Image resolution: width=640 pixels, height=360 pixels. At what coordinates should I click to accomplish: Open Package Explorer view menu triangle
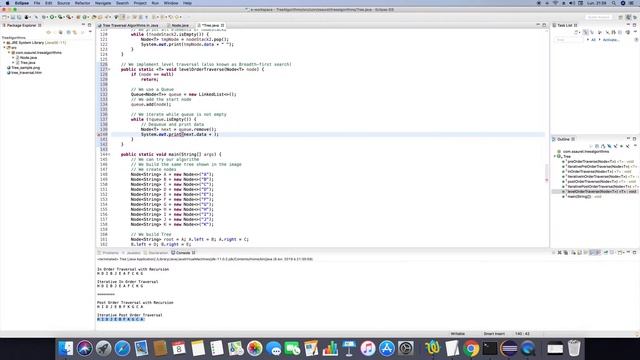coord(90,32)
